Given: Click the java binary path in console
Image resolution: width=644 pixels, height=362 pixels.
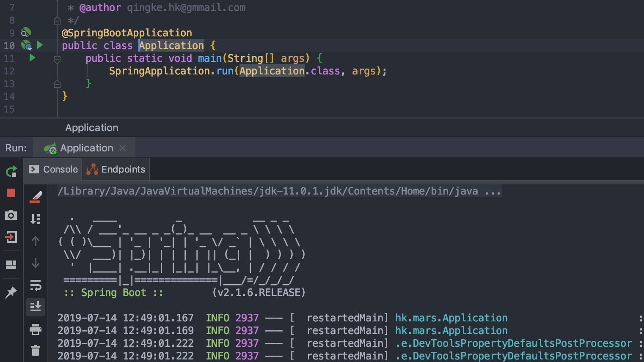Looking at the screenshot, I should click(x=268, y=192).
